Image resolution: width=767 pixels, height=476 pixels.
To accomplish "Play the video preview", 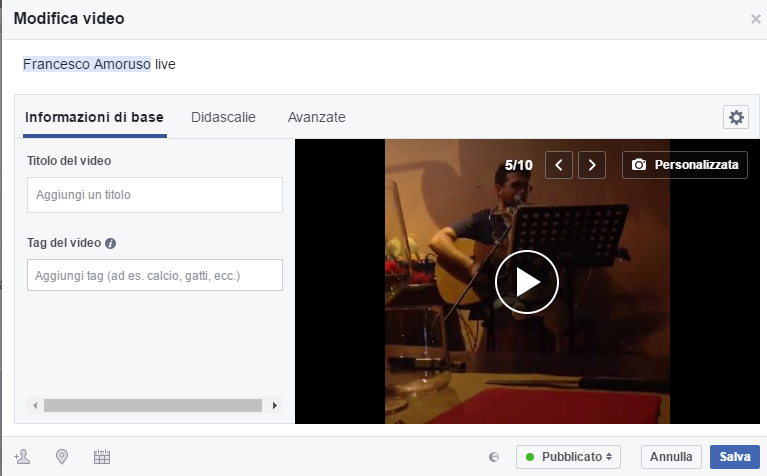I will click(527, 282).
